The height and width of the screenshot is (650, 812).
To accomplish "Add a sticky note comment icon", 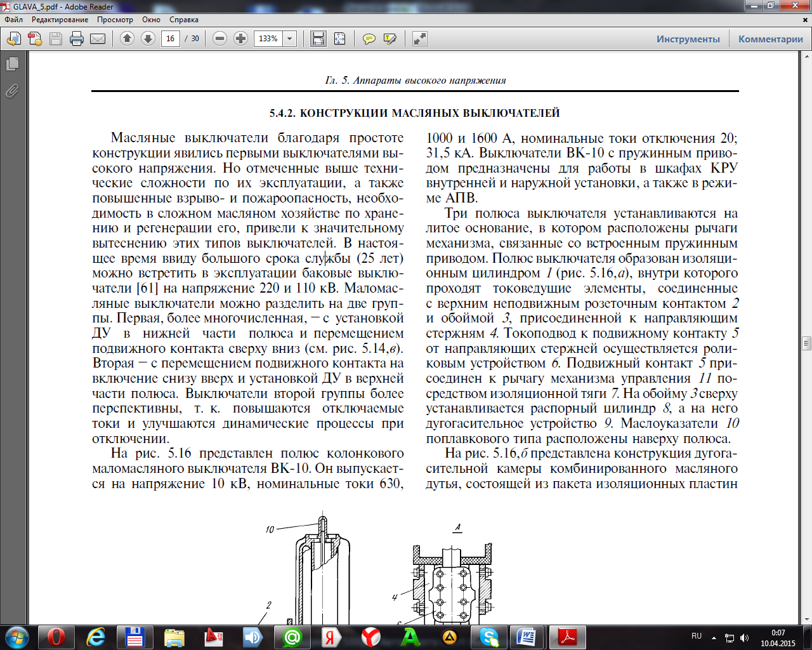I will (369, 39).
